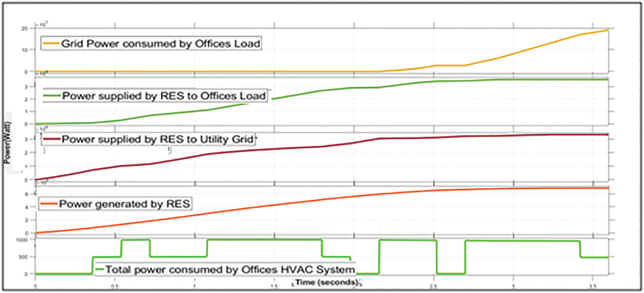The image size is (644, 293).
Task: Click the green line sample in RES to Offices Load legend
Action: point(53,96)
